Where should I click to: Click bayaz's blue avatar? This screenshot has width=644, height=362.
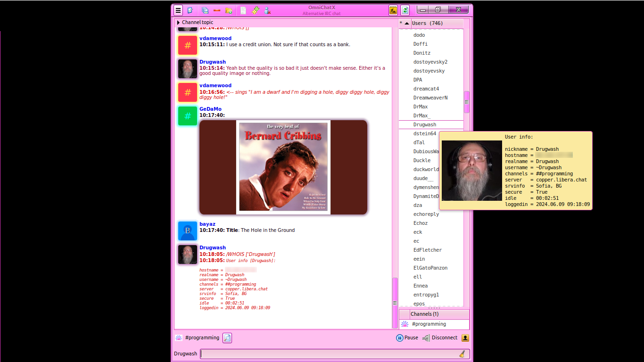click(188, 231)
